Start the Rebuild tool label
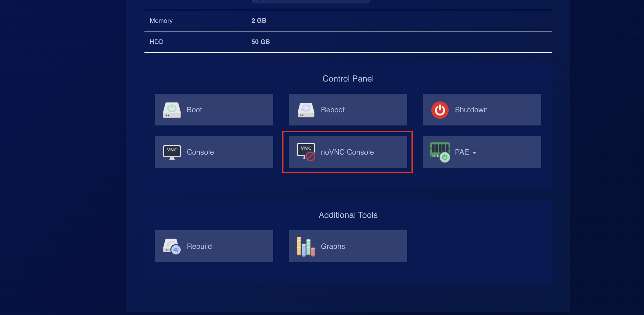 pos(199,246)
